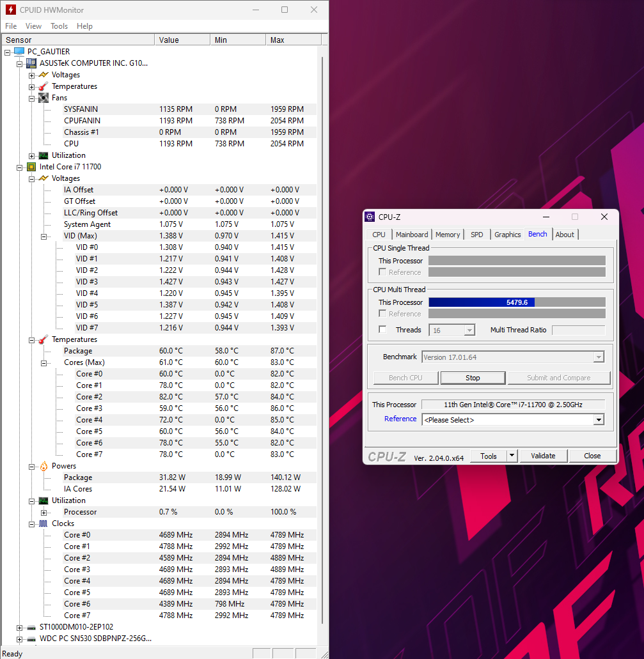The width and height of the screenshot is (644, 659).
Task: Click the Validate button
Action: point(543,456)
